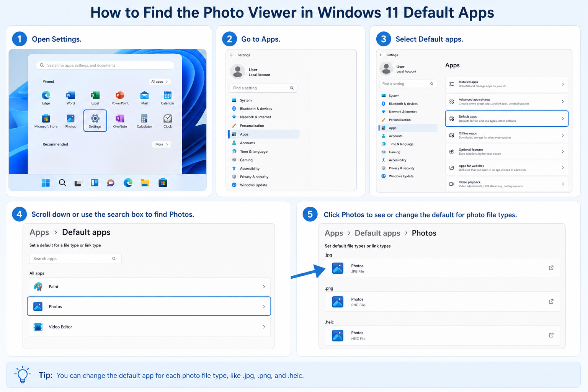Image resolution: width=588 pixels, height=392 pixels.
Task: Launch Word from pinned apps
Action: (x=70, y=98)
